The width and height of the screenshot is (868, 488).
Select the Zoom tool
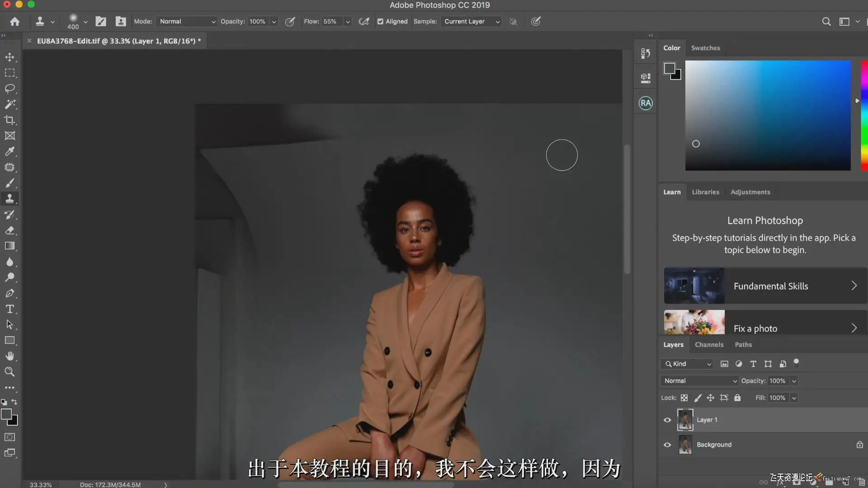(x=9, y=372)
